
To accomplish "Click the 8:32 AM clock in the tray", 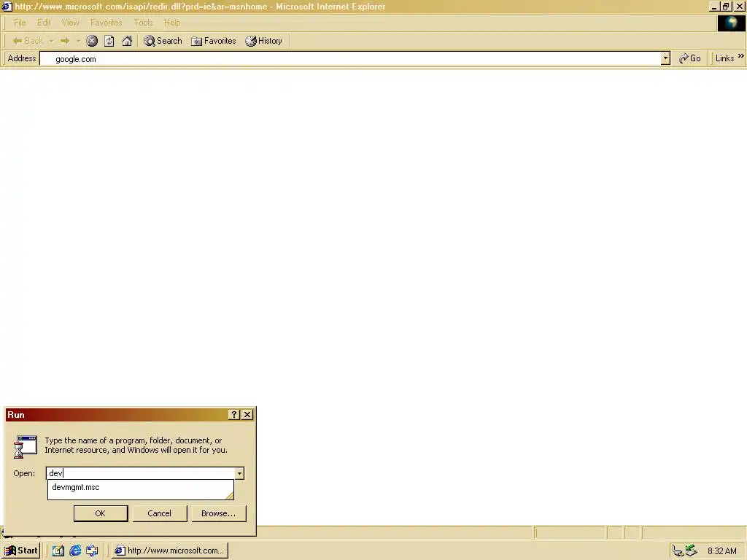I will [x=721, y=551].
